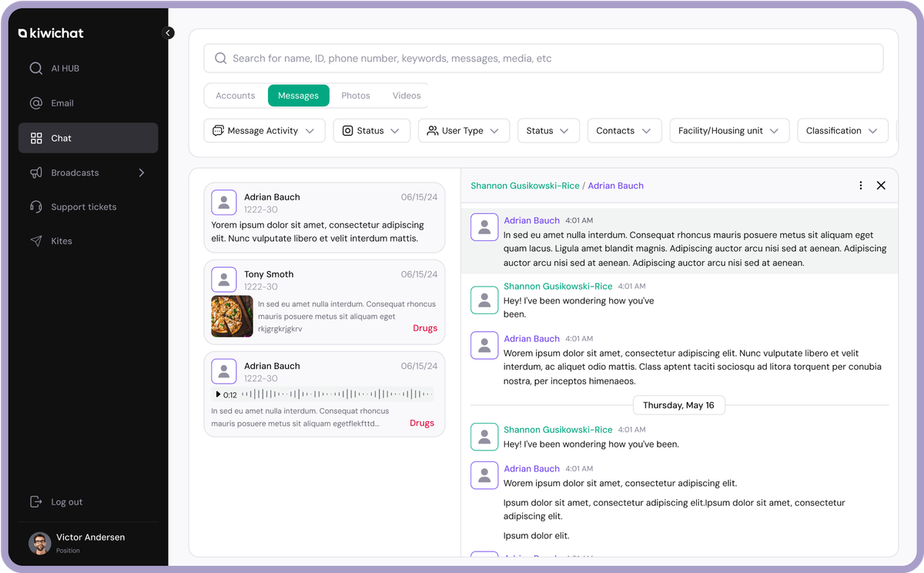
Task: Click the Log out icon
Action: click(x=35, y=502)
